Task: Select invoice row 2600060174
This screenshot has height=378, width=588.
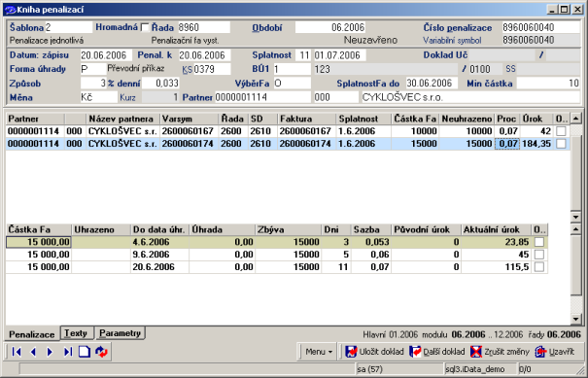Action: 288,144
